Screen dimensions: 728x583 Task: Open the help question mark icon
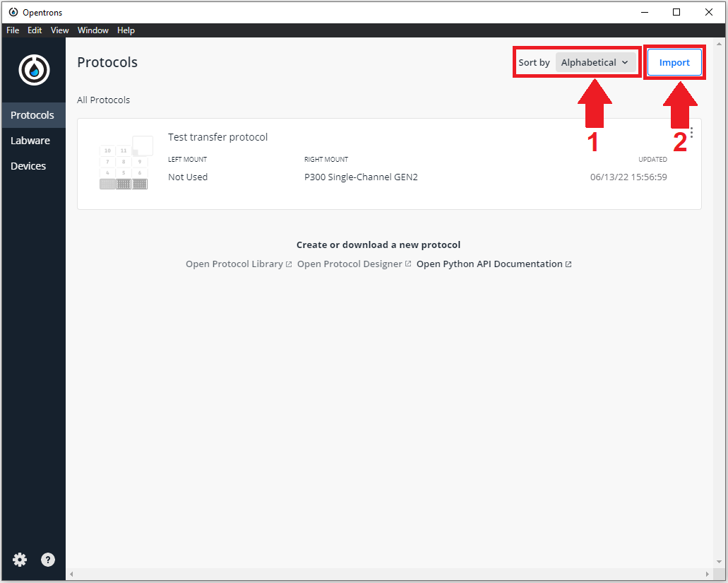[x=48, y=560]
